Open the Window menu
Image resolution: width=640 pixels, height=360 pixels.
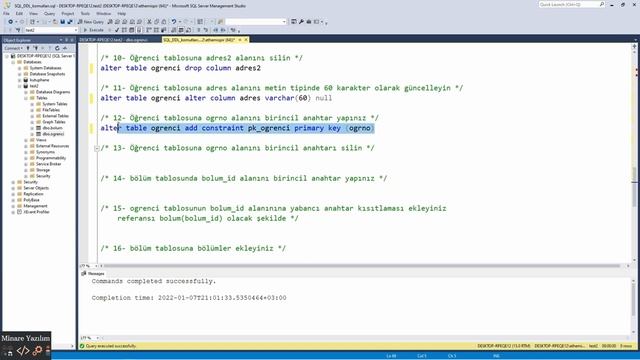pos(103,13)
